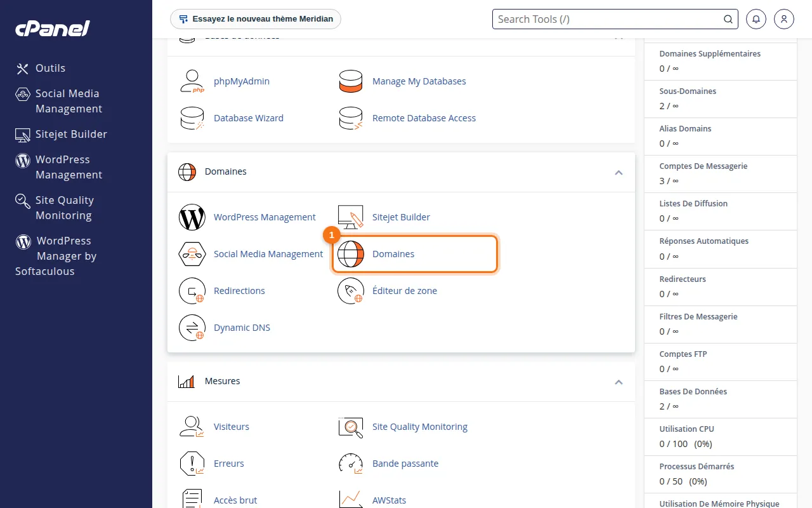Open the WordPress Management icon in Domaines
This screenshot has width=812, height=508.
click(192, 217)
